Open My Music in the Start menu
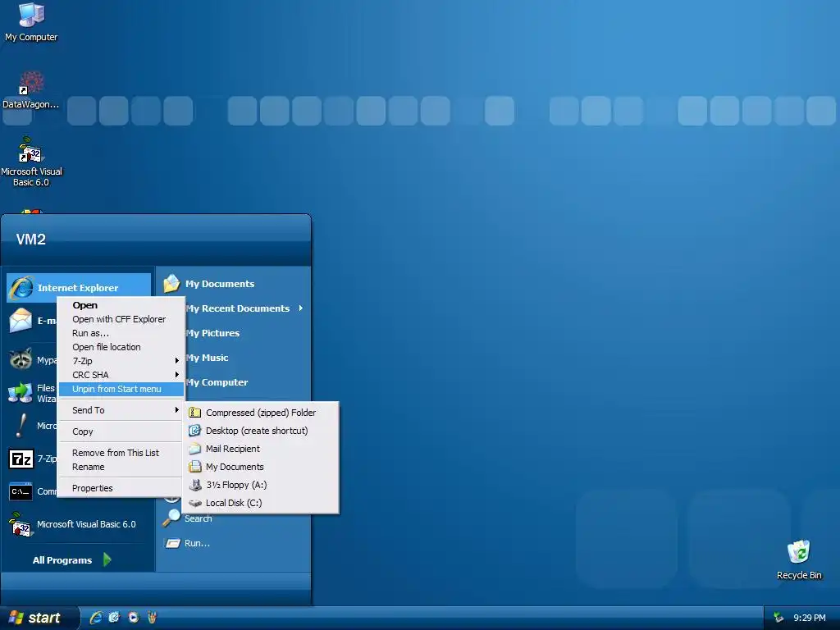Screen dimensions: 840x630 click(x=208, y=358)
